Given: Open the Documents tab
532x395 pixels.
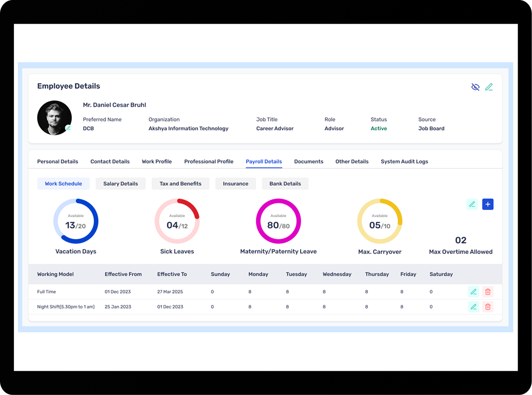Looking at the screenshot, I should coord(309,162).
